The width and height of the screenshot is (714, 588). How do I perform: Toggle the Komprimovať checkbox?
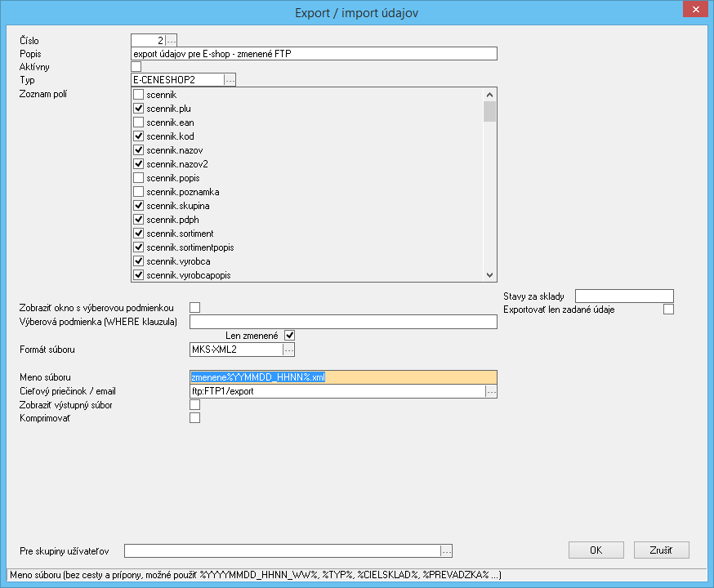(x=194, y=418)
